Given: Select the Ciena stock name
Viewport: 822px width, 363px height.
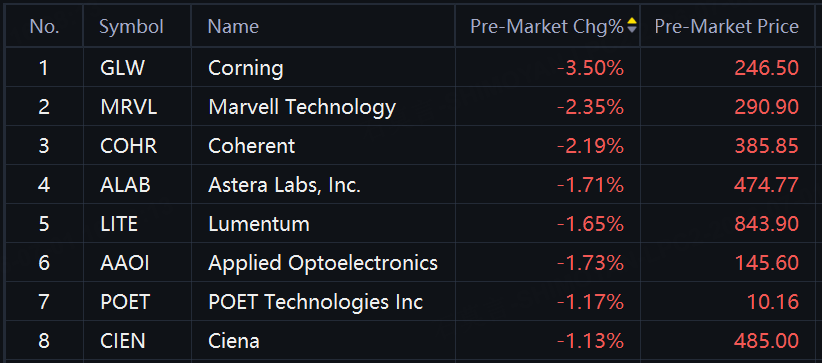Looking at the screenshot, I should (x=234, y=341).
